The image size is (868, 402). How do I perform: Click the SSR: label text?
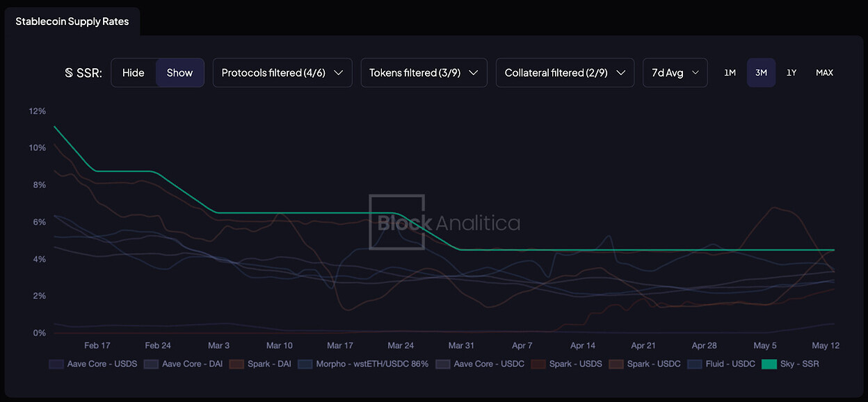point(88,73)
